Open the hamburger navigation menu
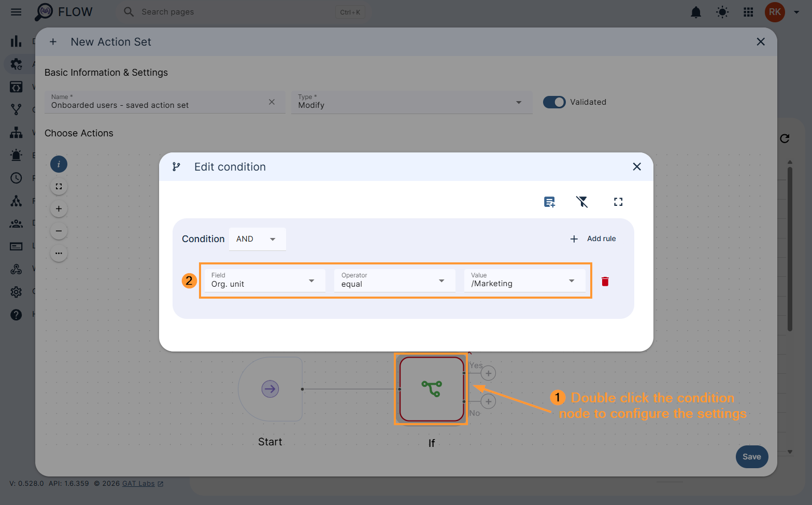The width and height of the screenshot is (812, 505). pyautogui.click(x=16, y=12)
